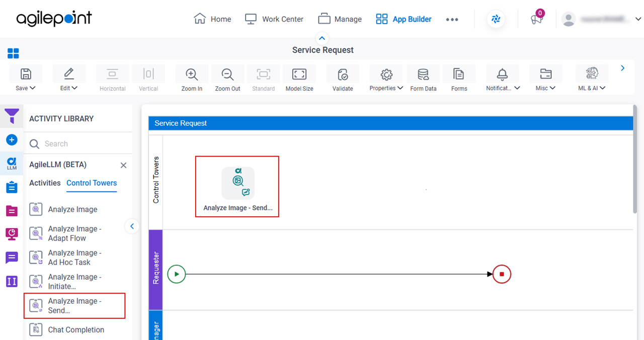The image size is (644, 340).
Task: Open Work Center in the top navigation
Action: [274, 19]
